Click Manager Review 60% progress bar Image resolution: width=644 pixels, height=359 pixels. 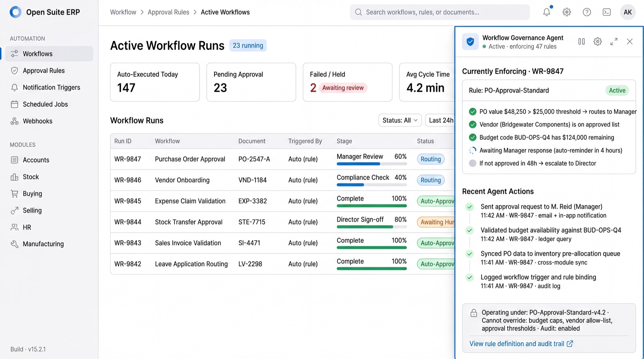point(372,164)
